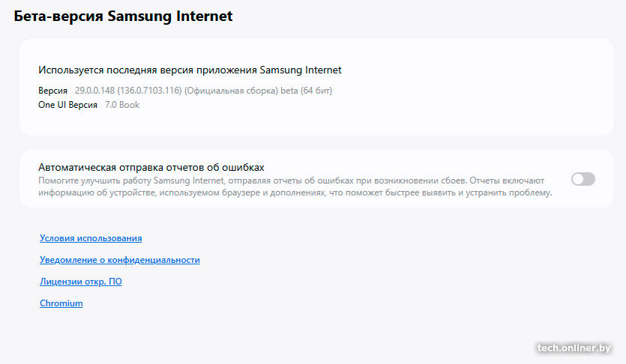Click the 7.0 Book value
This screenshot has width=626, height=364.
coord(121,105)
